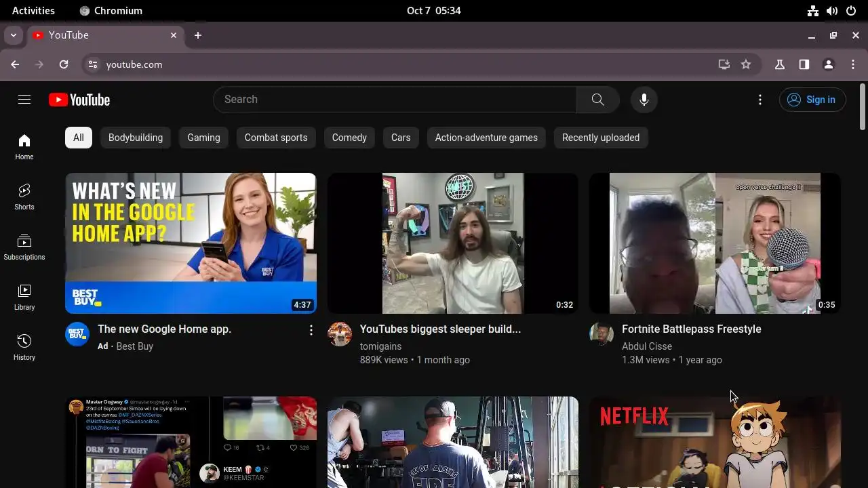Open sleeper build video thumbnail
Viewport: 868px width, 488px height.
tap(453, 243)
